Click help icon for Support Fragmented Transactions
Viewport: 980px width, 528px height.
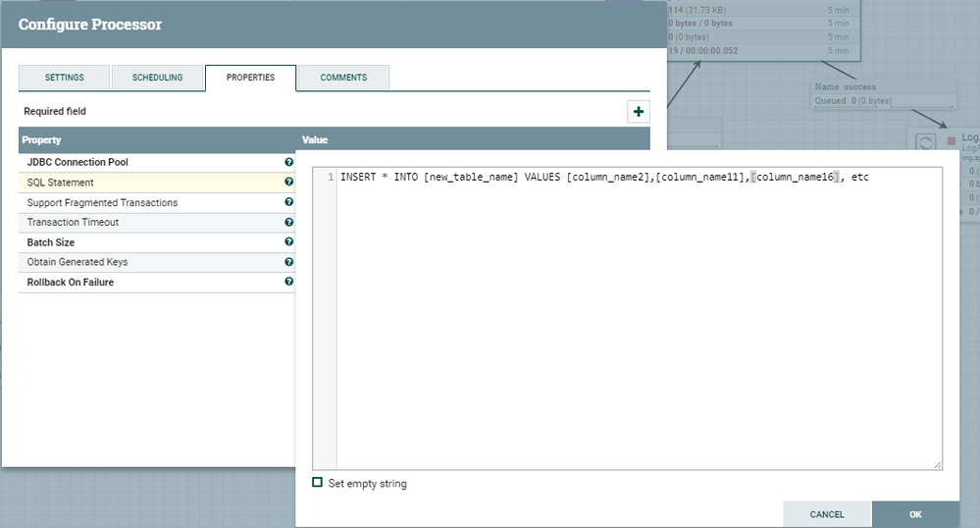tap(288, 202)
